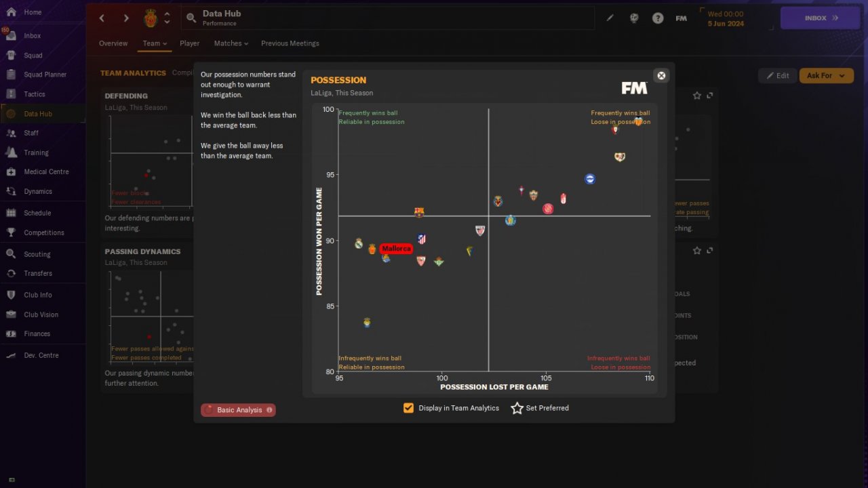Click the TEAM ANALYTICS heading
The image size is (868, 488).
click(133, 73)
